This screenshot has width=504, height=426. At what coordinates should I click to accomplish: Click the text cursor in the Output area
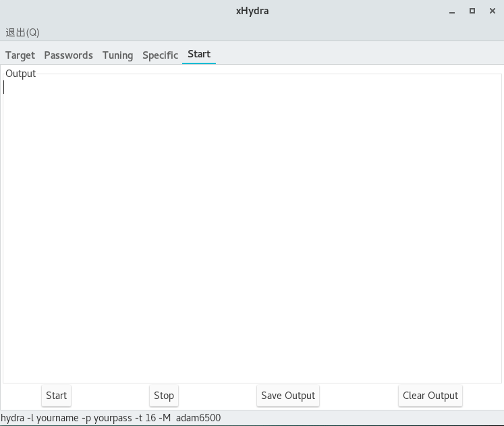4,87
